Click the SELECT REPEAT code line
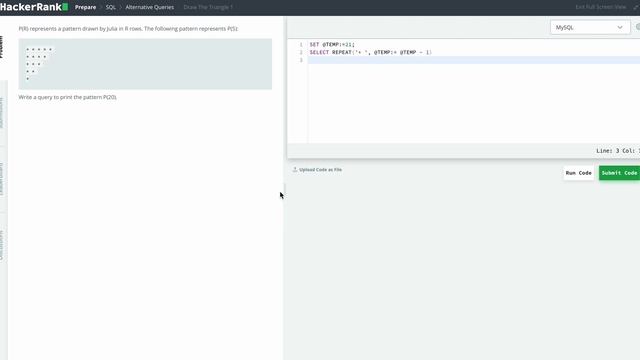This screenshot has height=360, width=640. pyautogui.click(x=370, y=52)
